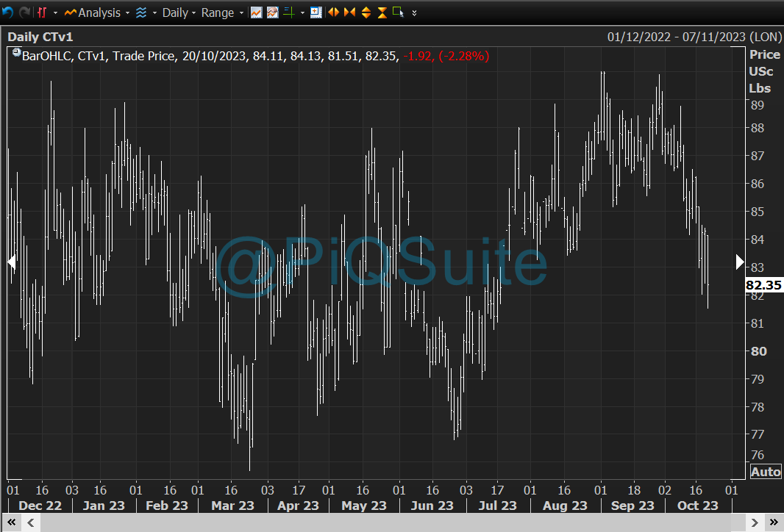Click the horizontal time scrollbar track

coord(393,522)
